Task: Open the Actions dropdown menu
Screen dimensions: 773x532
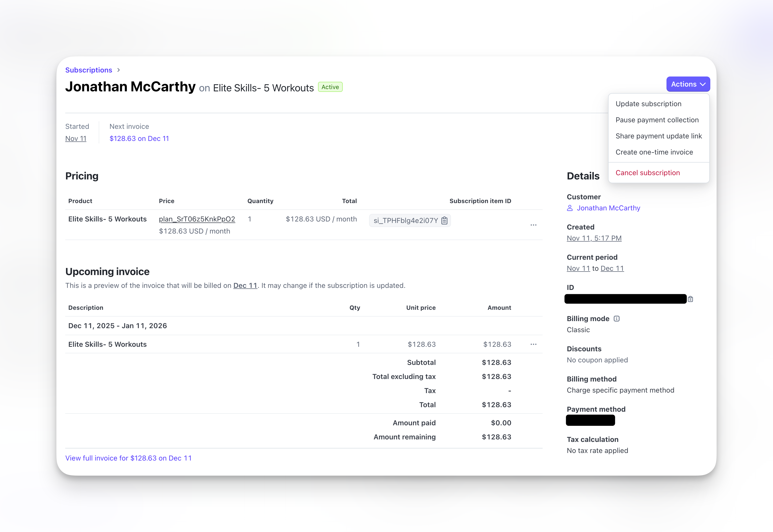Action: [688, 84]
